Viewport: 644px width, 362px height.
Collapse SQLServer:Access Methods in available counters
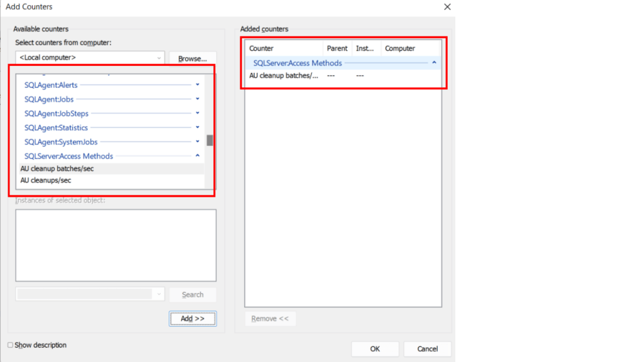[x=197, y=156]
